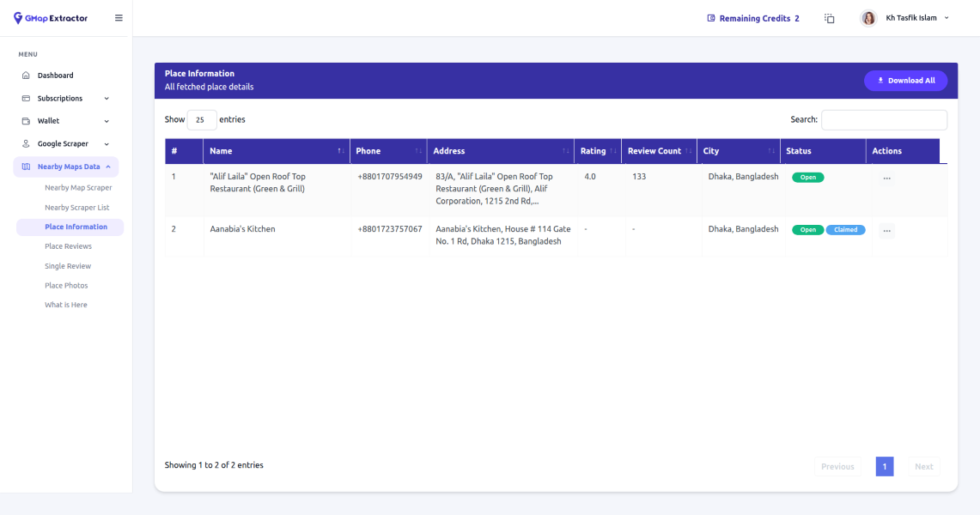Open Nearby Scraper List in sidebar
The image size is (980, 515).
click(77, 208)
